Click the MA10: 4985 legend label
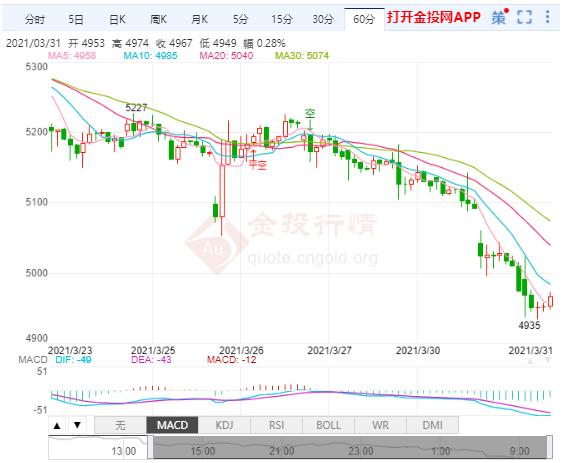This screenshot has width=566, height=463. click(150, 56)
